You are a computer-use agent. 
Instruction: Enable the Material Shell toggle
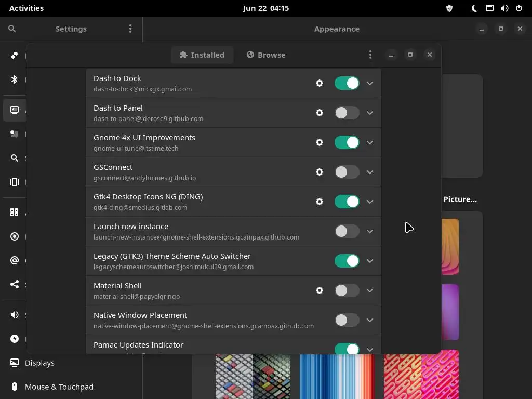[x=347, y=290]
